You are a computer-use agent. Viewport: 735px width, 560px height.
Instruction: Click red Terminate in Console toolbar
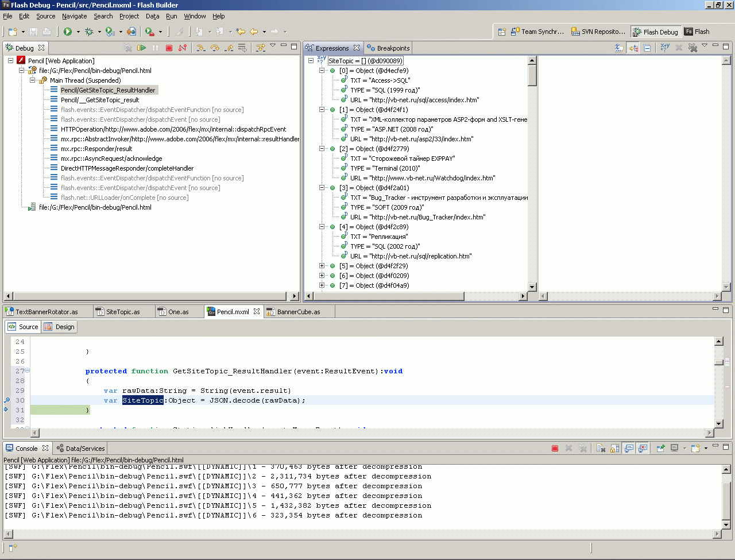(x=555, y=448)
